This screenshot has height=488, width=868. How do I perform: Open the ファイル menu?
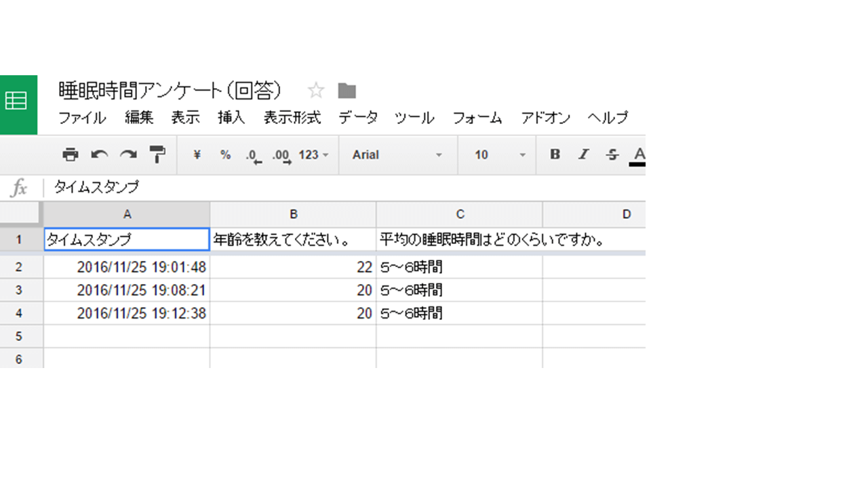(x=82, y=118)
